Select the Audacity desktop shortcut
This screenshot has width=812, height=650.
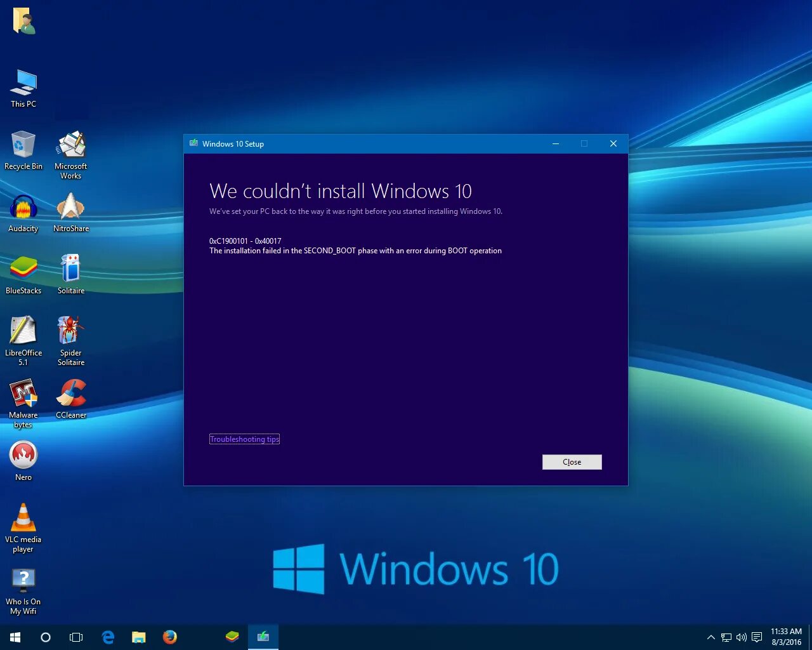pos(23,213)
